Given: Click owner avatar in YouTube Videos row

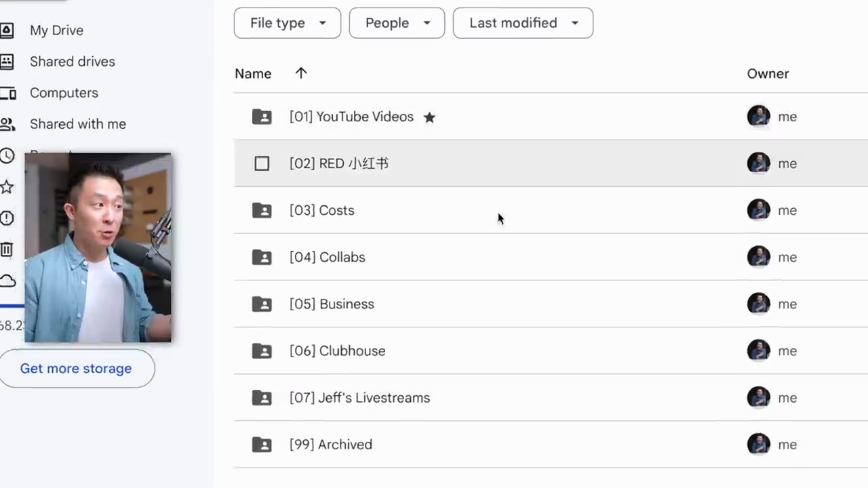Looking at the screenshot, I should pos(758,117).
